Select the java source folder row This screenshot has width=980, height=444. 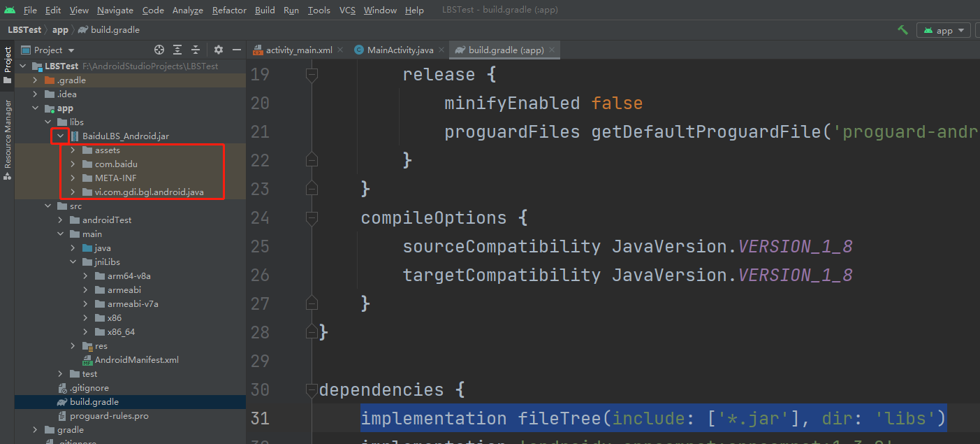point(103,248)
